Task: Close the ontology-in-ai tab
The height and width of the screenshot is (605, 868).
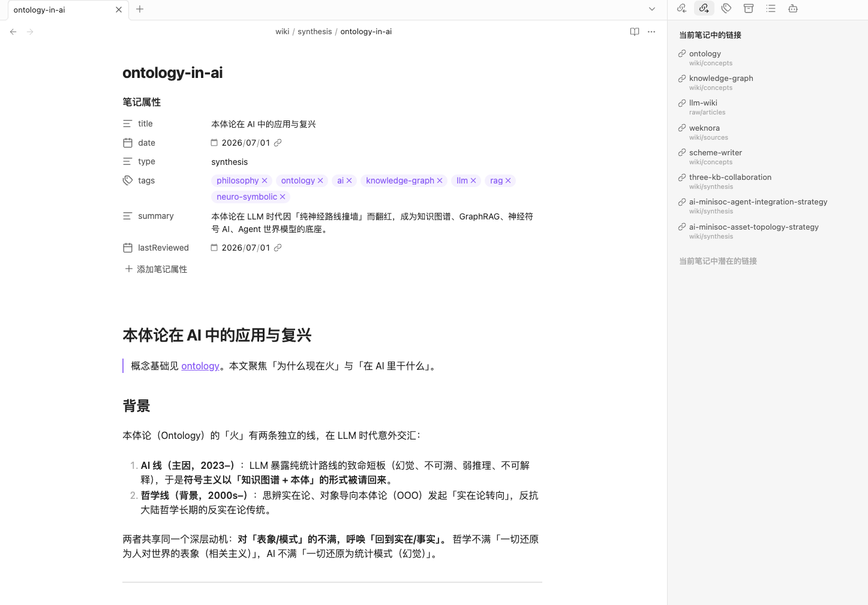Action: [119, 10]
